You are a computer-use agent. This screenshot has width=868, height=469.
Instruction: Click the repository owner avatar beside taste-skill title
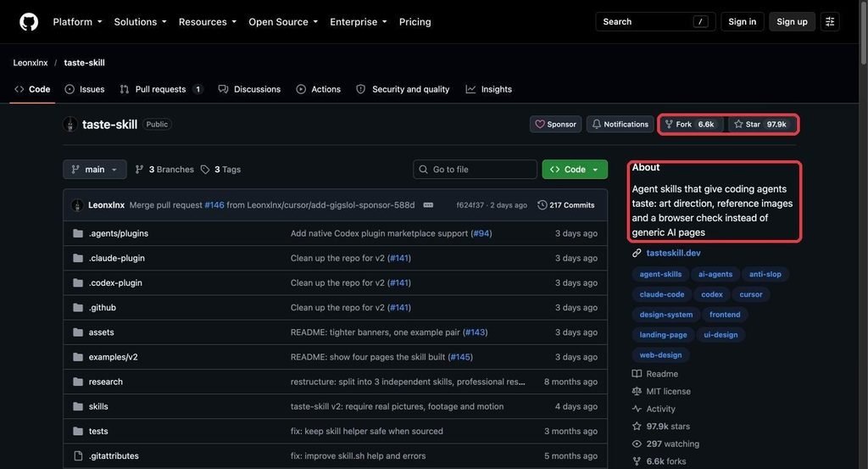pyautogui.click(x=70, y=124)
